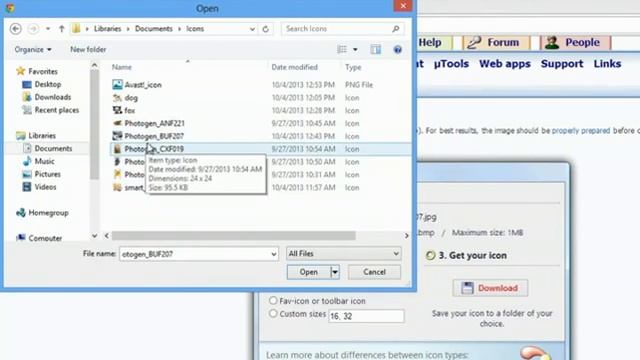This screenshot has width=640, height=360.
Task: Select the dog icon file
Action: (x=131, y=98)
